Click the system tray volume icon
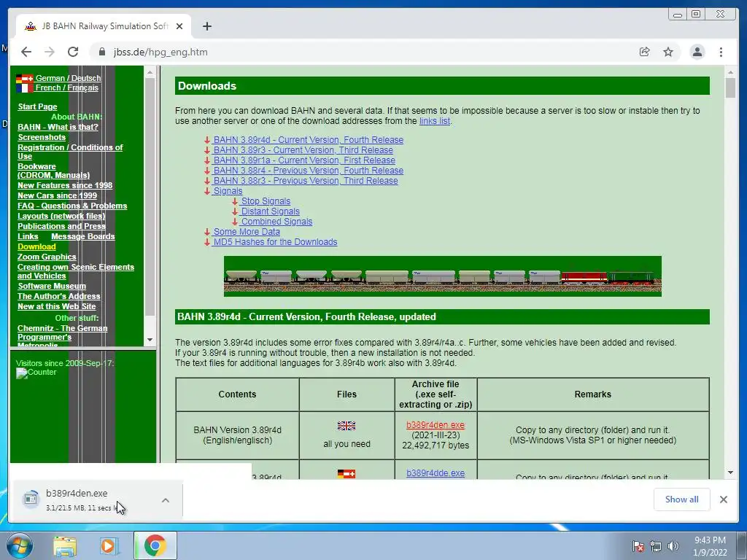The width and height of the screenshot is (747, 560). (x=673, y=546)
